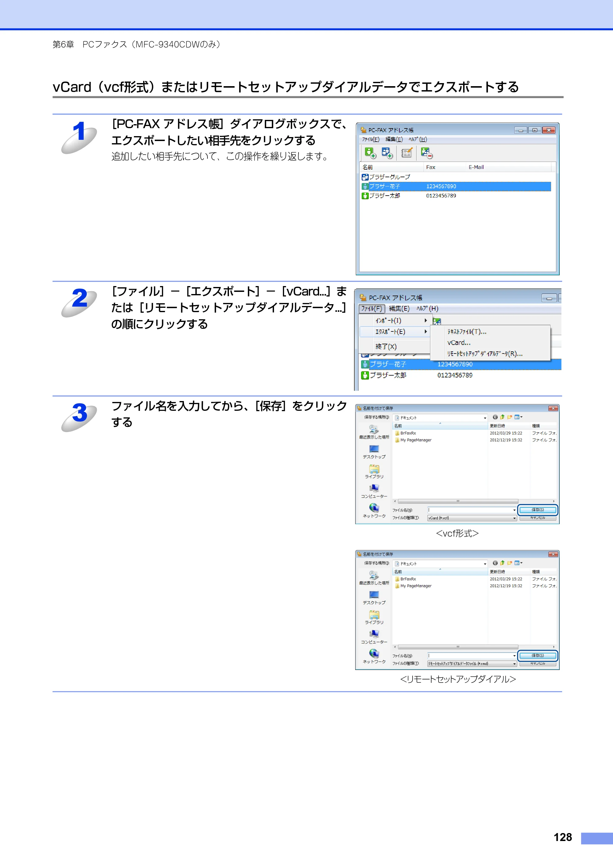Open ファイル名 dropdown arrow in vcf save dialog
The image size is (613, 868).
pyautogui.click(x=514, y=510)
